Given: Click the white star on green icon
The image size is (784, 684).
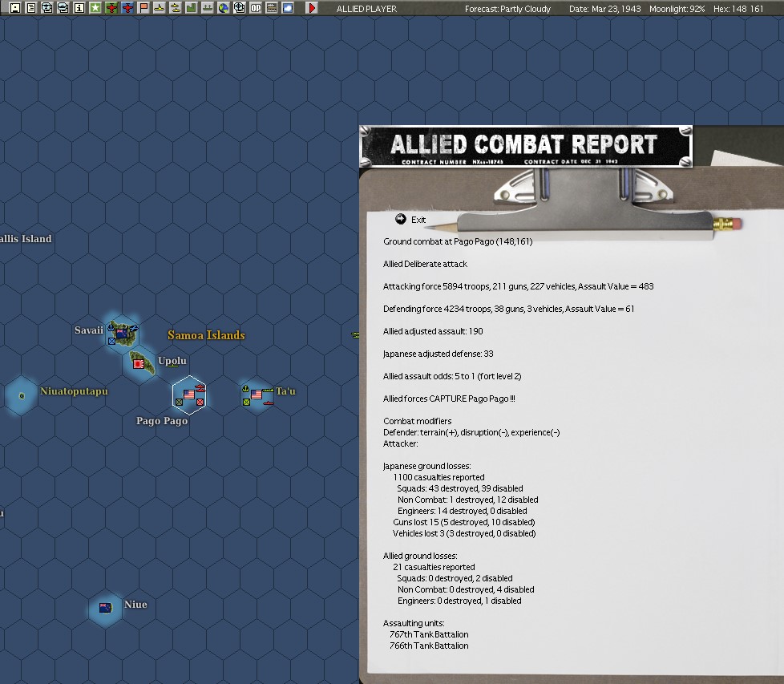Looking at the screenshot, I should click(95, 7).
